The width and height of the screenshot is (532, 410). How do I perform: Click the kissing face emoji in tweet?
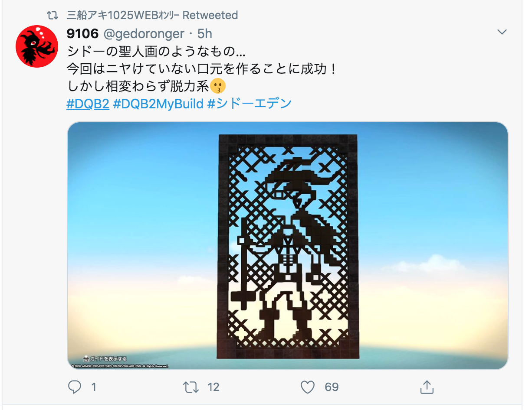pyautogui.click(x=218, y=86)
